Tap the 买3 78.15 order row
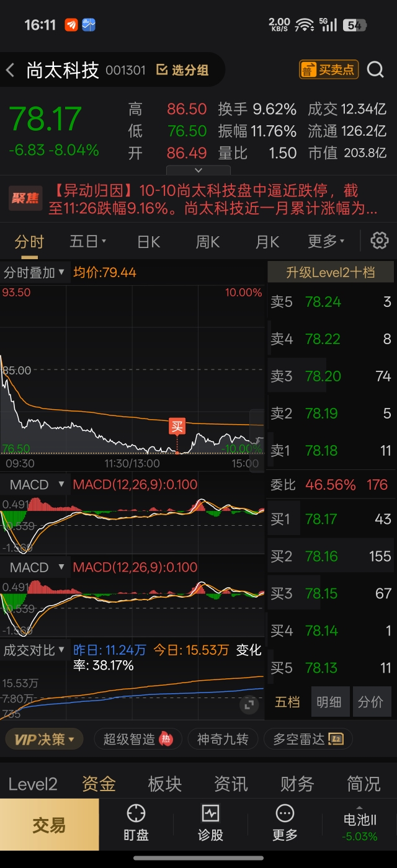Screen dimensions: 397x868 [x=331, y=593]
